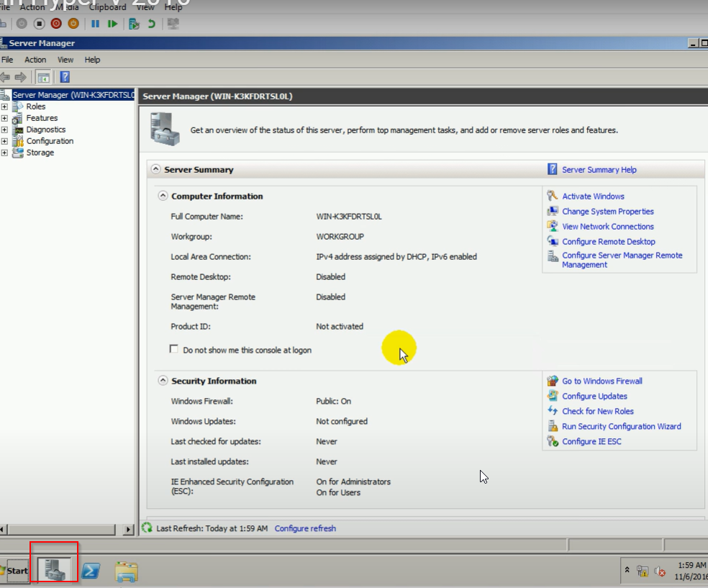Open Windows Explorer folder icon in taskbar
The width and height of the screenshot is (708, 588).
(x=127, y=571)
